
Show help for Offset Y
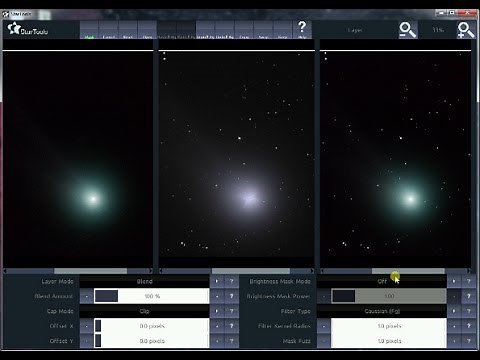pyautogui.click(x=232, y=341)
